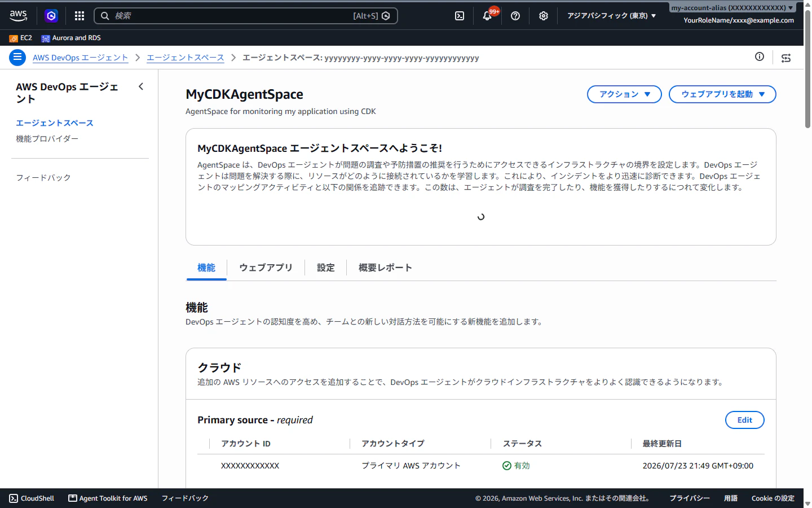Click the 最終更新日 column header
The image size is (812, 508).
tap(662, 444)
